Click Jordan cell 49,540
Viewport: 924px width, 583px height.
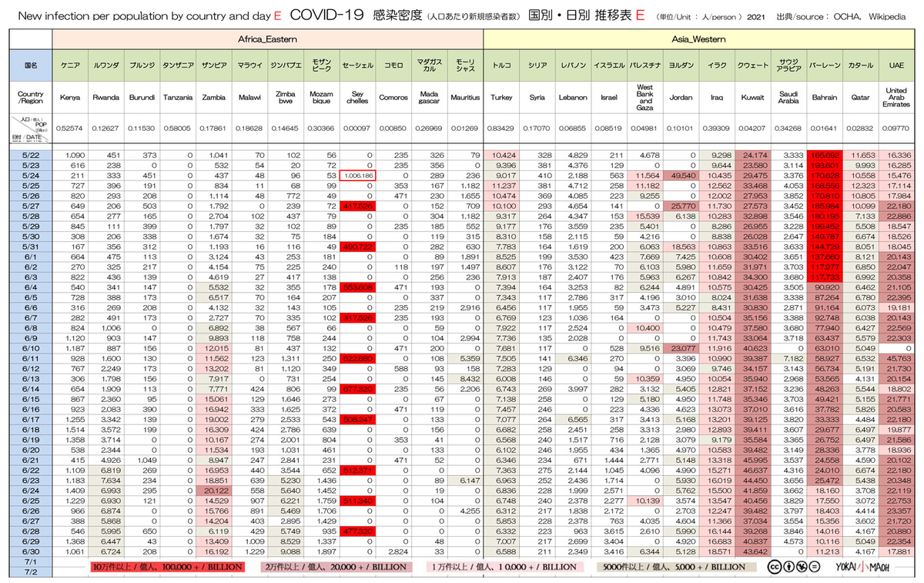pyautogui.click(x=681, y=176)
